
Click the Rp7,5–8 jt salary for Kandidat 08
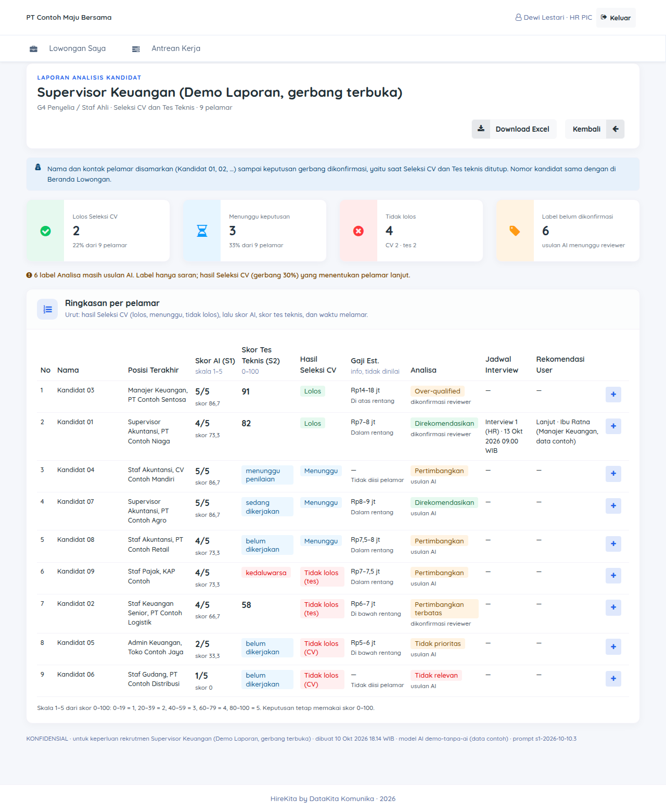365,540
